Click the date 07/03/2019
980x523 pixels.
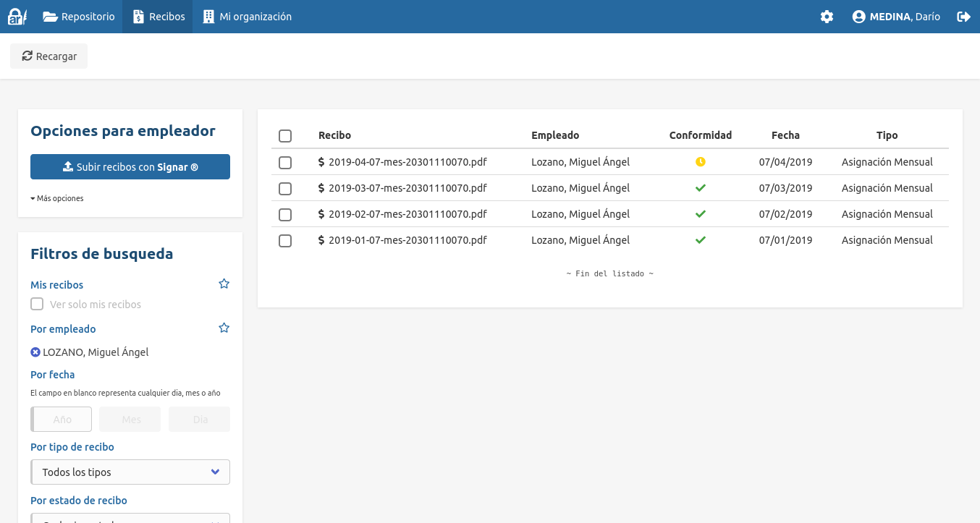click(786, 188)
